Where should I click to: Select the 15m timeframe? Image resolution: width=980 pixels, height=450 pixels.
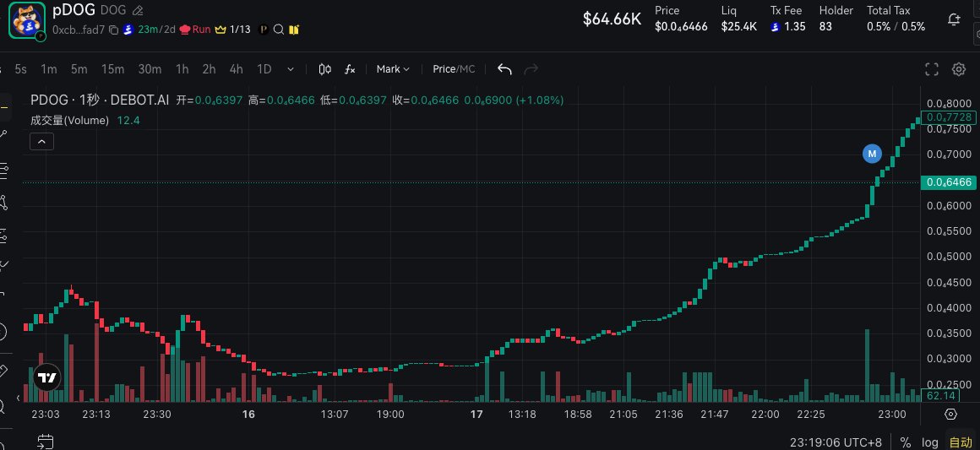[112, 69]
